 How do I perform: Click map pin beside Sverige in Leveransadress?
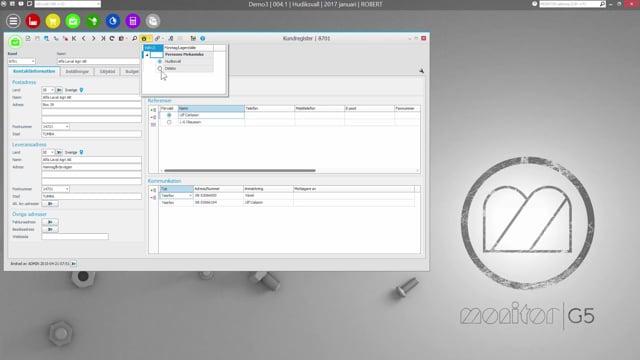click(81, 152)
